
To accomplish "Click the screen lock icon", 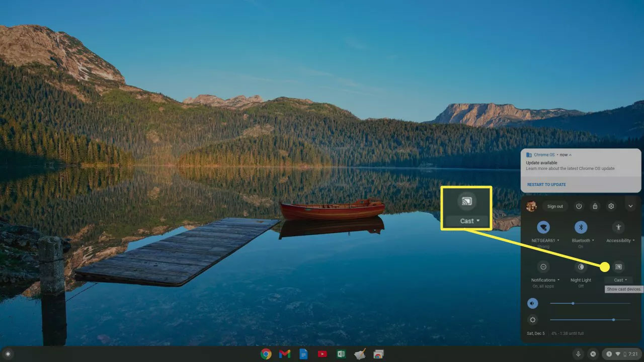I will (595, 206).
